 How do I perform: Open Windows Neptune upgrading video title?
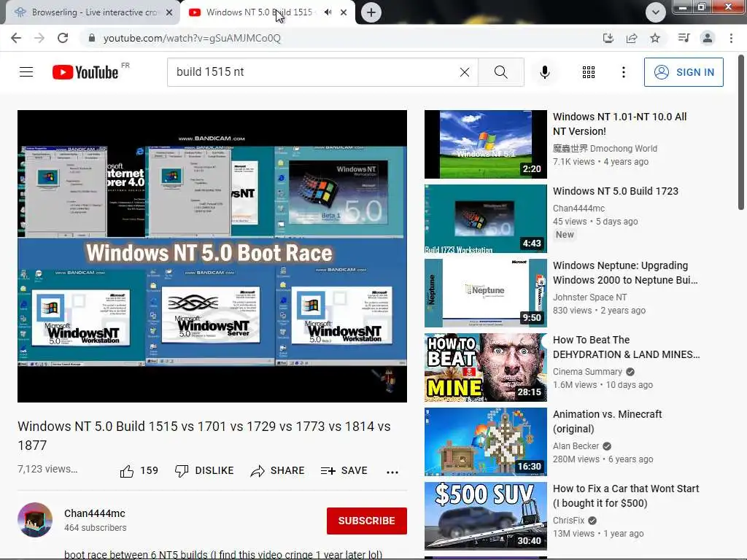coord(625,273)
